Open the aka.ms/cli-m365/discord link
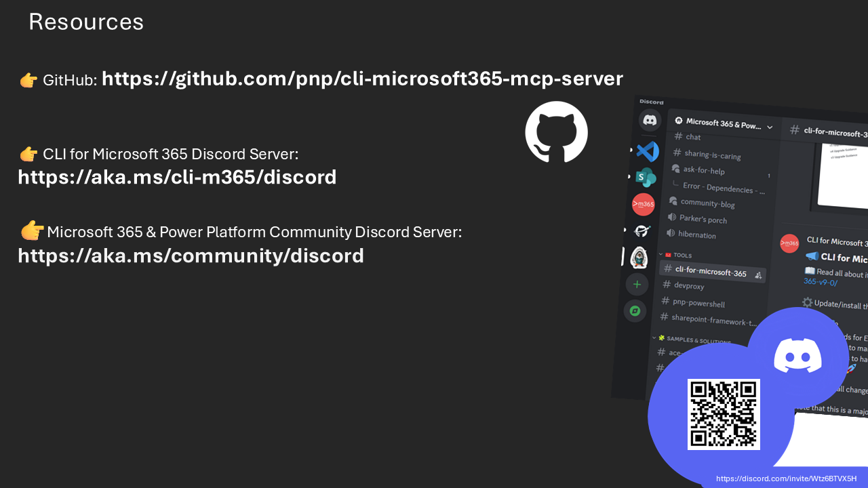Viewport: 868px width, 488px height. coord(177,177)
